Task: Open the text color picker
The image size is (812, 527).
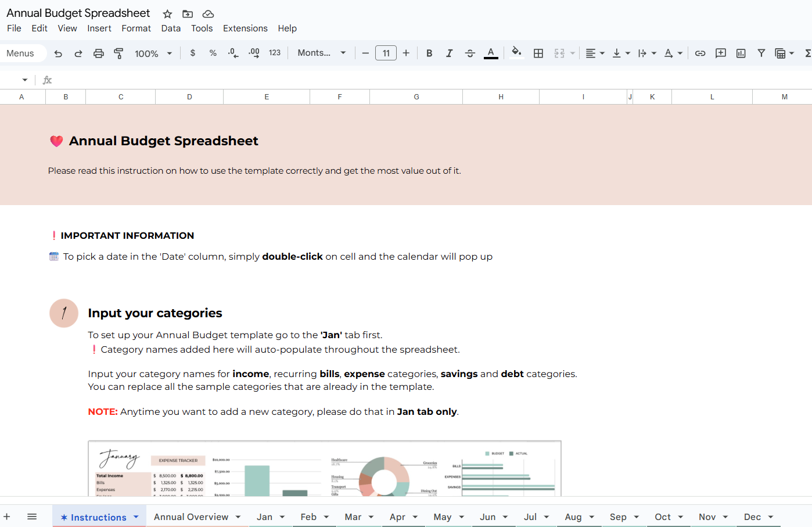Action: click(491, 53)
